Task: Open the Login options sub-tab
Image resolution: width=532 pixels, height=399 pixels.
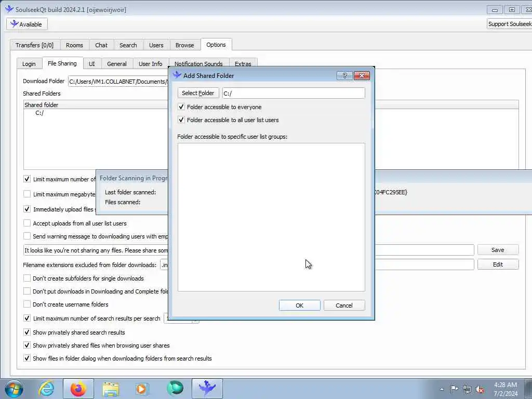Action: [x=29, y=64]
